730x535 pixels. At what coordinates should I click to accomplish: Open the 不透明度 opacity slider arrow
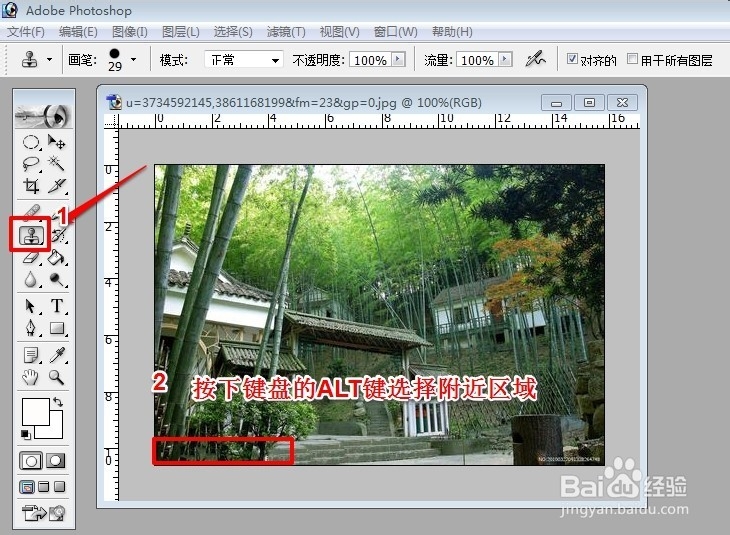point(398,59)
